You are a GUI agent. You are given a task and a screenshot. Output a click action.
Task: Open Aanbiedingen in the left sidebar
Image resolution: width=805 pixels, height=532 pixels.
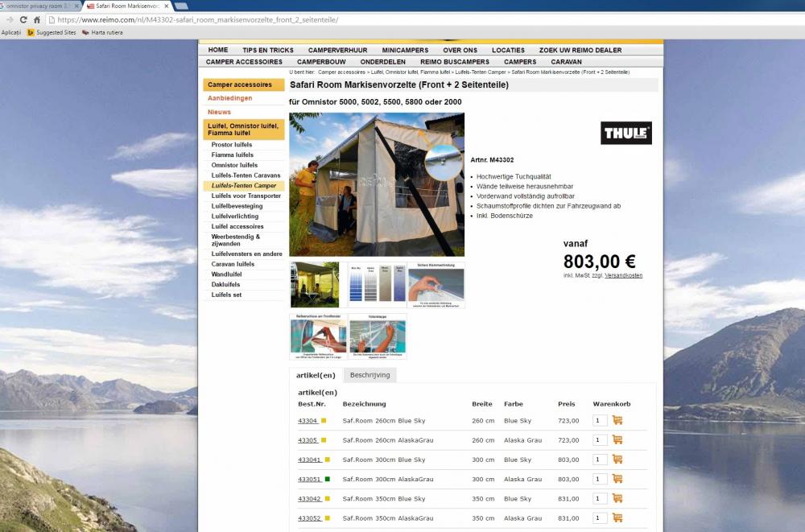pos(229,98)
